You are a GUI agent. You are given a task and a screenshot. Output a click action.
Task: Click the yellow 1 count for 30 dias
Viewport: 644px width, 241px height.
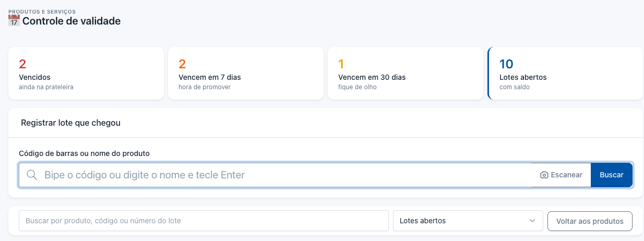[x=341, y=64]
